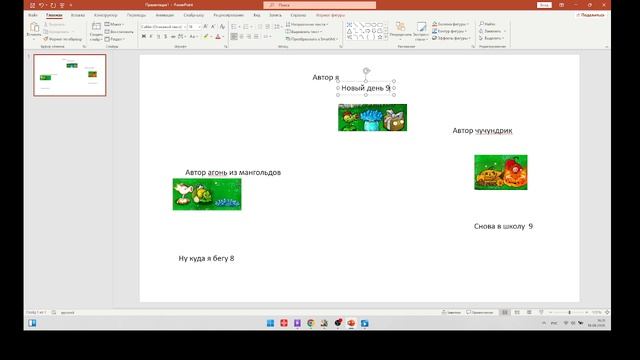
Task: Center the text in the paragraph group
Action: click(x=242, y=37)
